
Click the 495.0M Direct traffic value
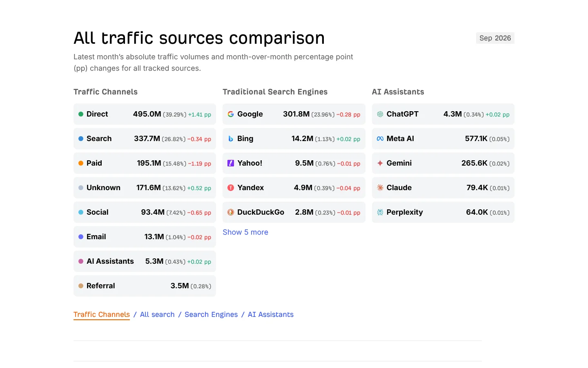point(147,114)
